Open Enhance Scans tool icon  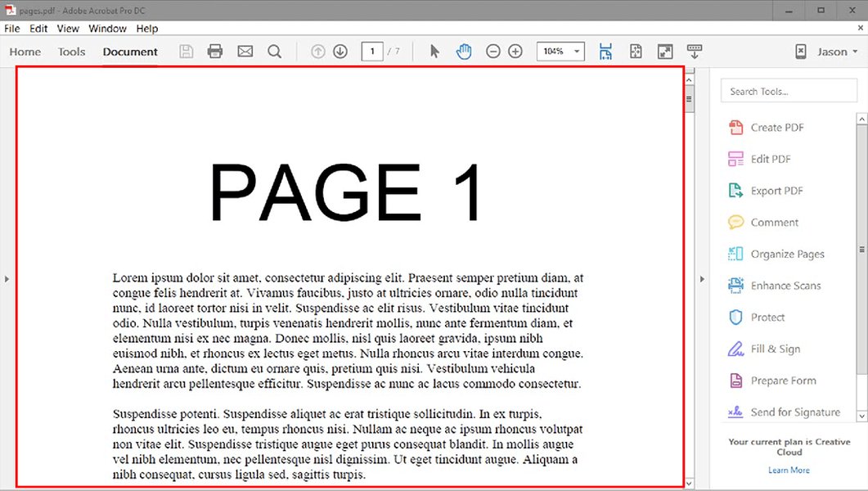(735, 285)
